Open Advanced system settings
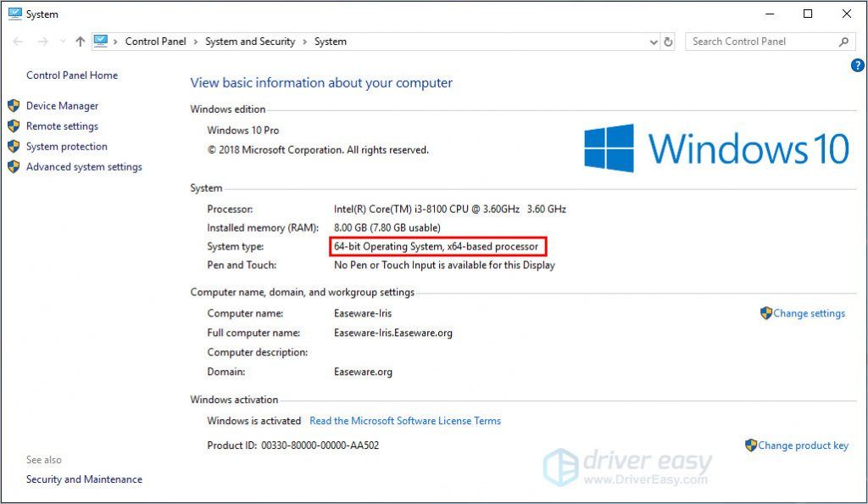Screen dimensions: 868x504 (x=84, y=167)
